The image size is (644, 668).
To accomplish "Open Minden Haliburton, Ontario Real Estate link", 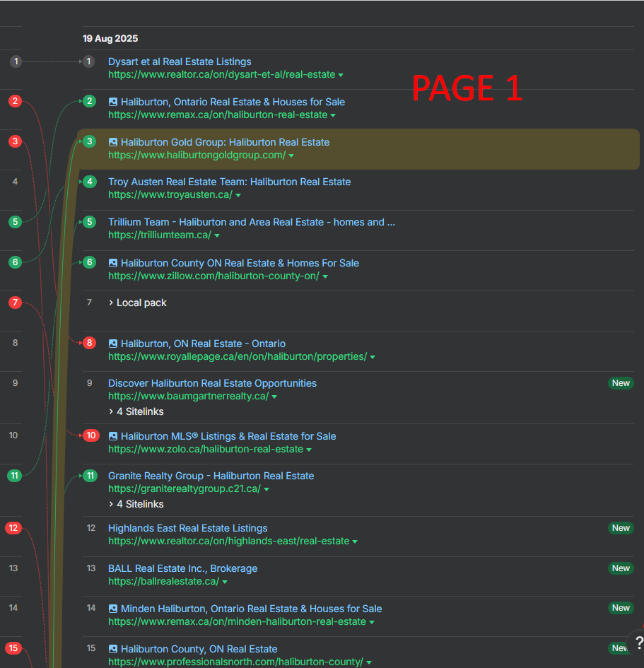I will coord(251,609).
